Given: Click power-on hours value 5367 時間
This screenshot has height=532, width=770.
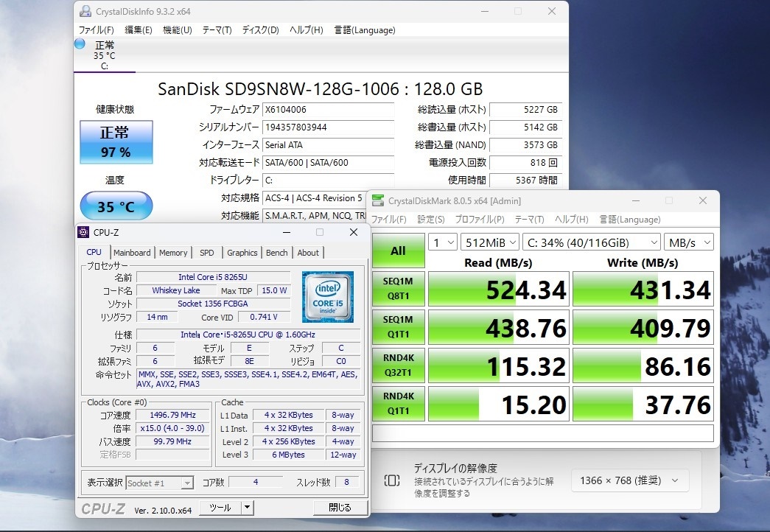Looking at the screenshot, I should (x=525, y=181).
